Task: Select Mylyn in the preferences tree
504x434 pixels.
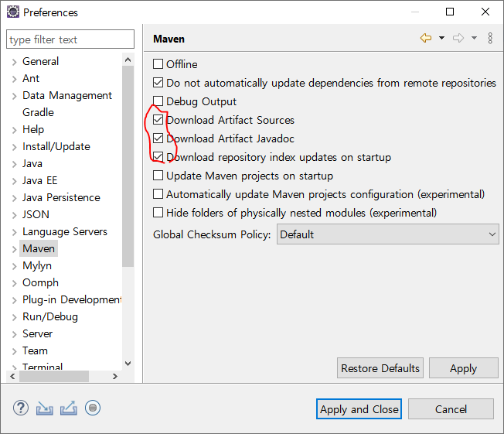Action: coord(37,266)
